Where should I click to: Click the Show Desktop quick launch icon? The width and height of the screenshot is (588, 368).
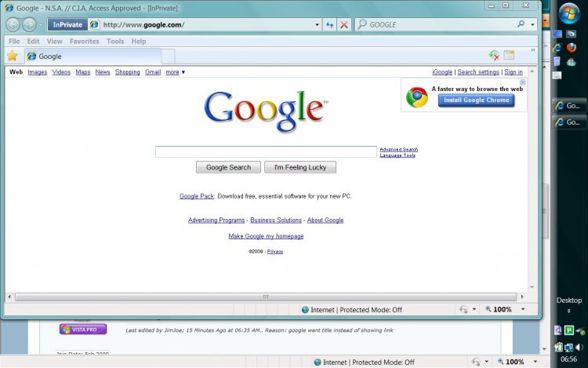(557, 34)
